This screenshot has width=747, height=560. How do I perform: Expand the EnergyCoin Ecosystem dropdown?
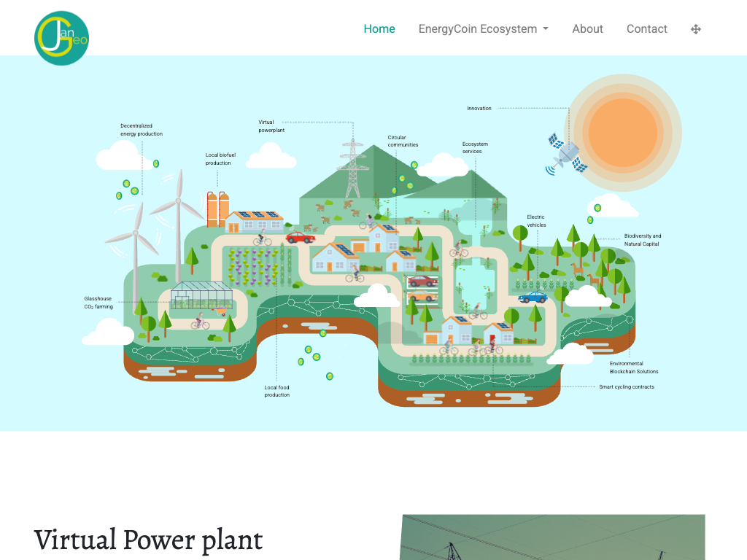pyautogui.click(x=483, y=29)
